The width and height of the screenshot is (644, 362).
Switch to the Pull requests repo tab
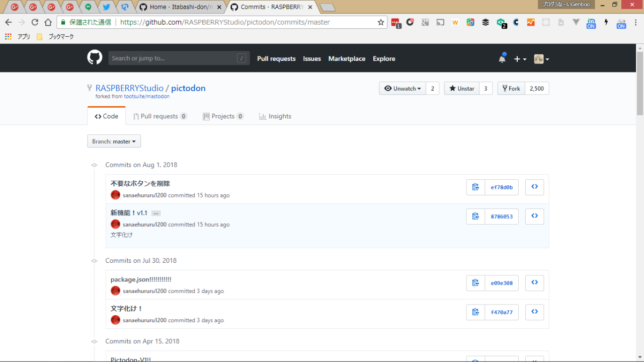click(x=159, y=116)
